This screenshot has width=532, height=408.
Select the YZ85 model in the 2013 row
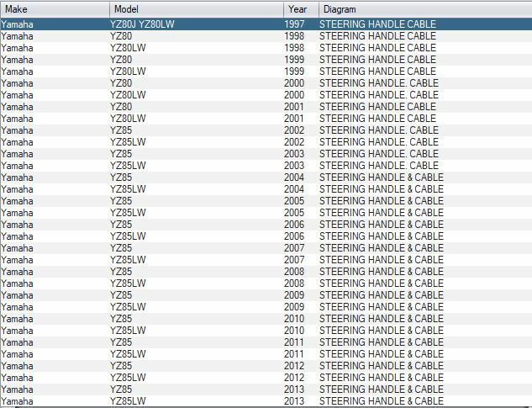pyautogui.click(x=121, y=389)
